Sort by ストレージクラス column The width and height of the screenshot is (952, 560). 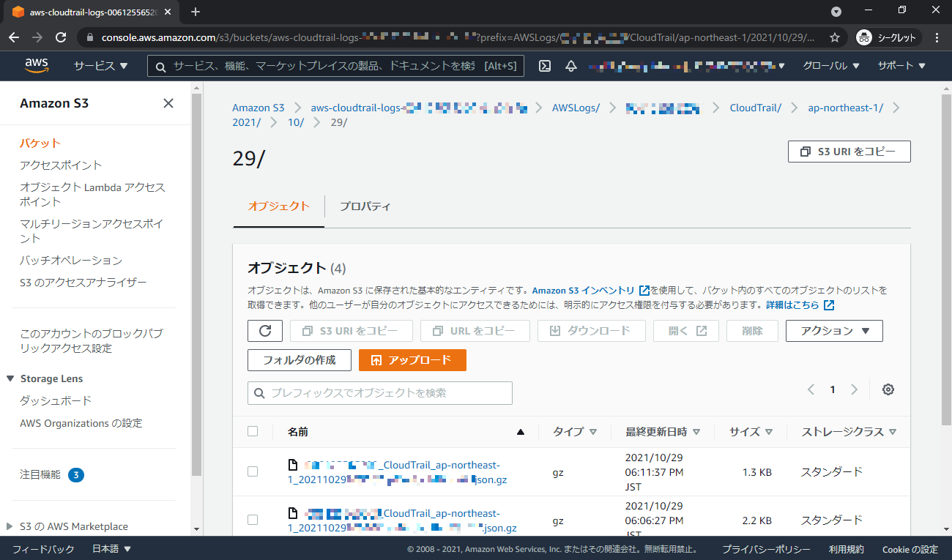coord(849,432)
